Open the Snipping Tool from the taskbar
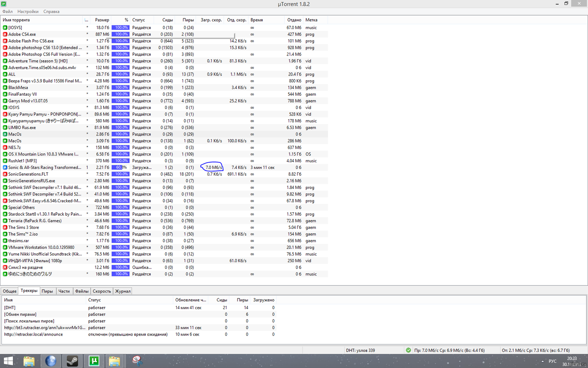 tap(137, 361)
